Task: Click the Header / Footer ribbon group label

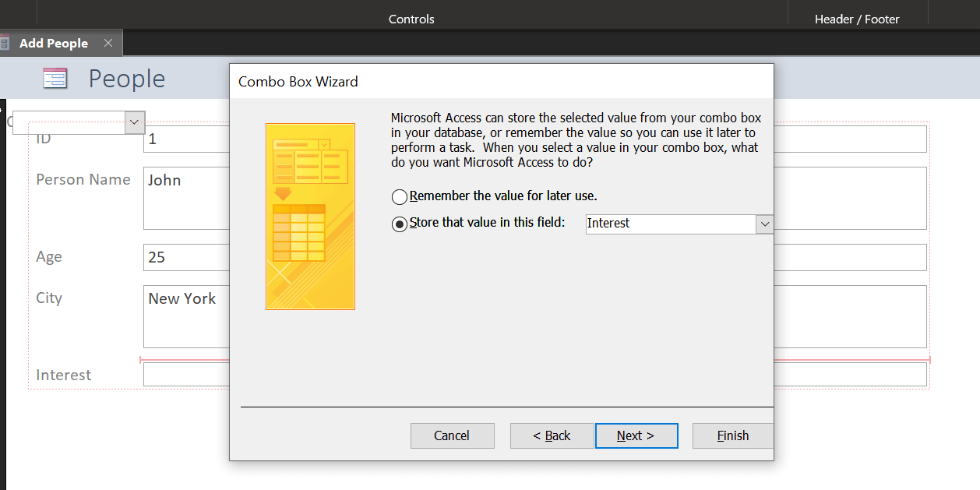Action: coord(857,19)
